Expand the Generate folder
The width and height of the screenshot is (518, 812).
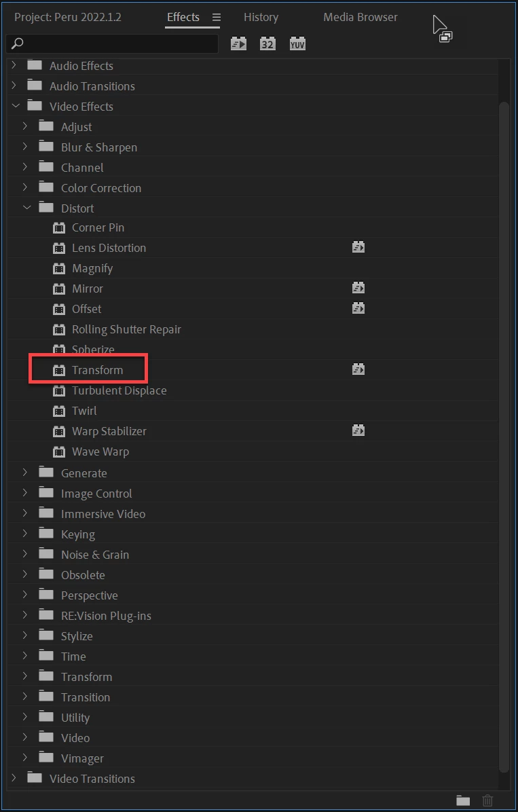25,473
